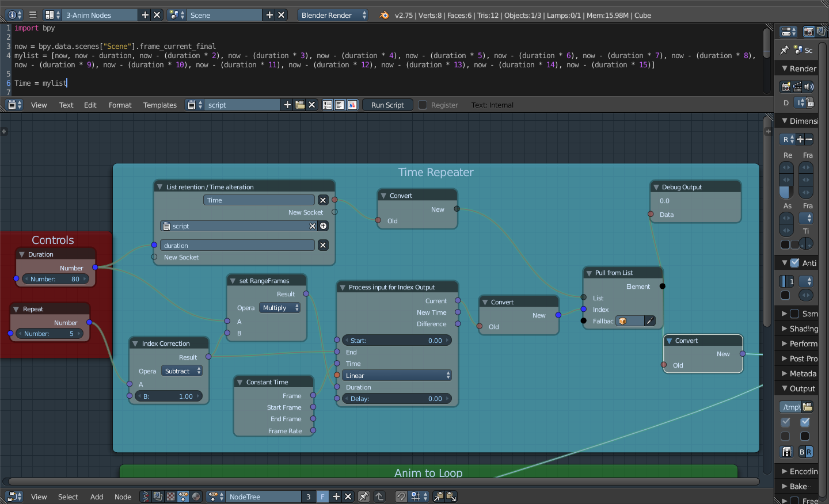
Task: Open the Blender Render engine dropdown
Action: click(x=333, y=15)
